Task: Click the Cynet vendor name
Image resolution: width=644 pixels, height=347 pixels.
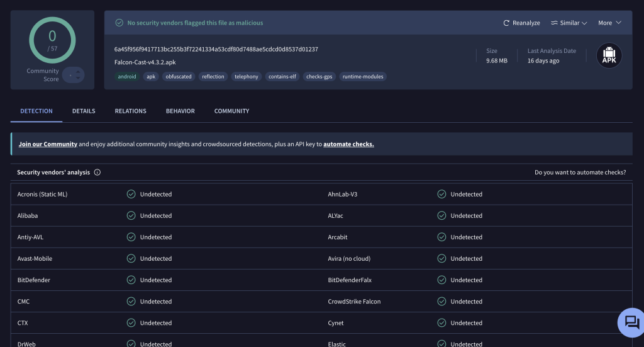Action: [336, 322]
